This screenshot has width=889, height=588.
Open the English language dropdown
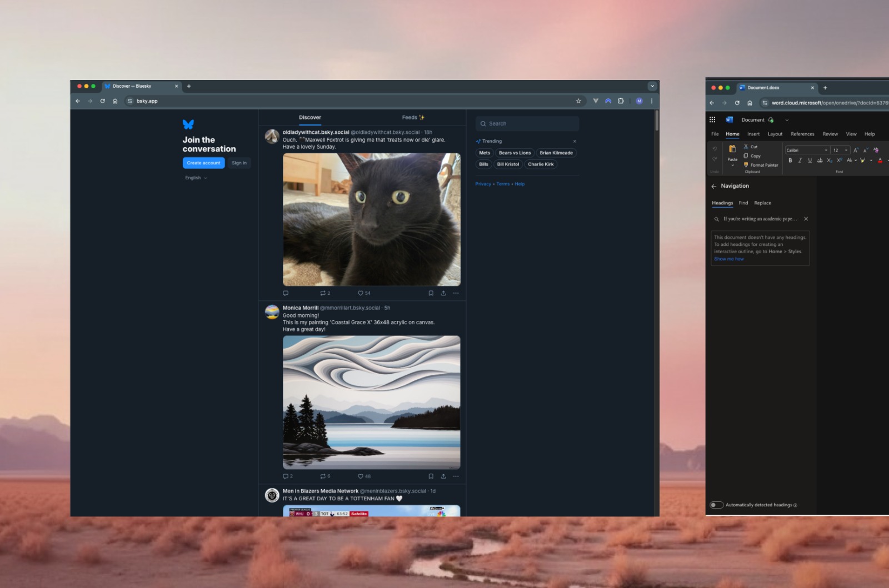pos(196,178)
